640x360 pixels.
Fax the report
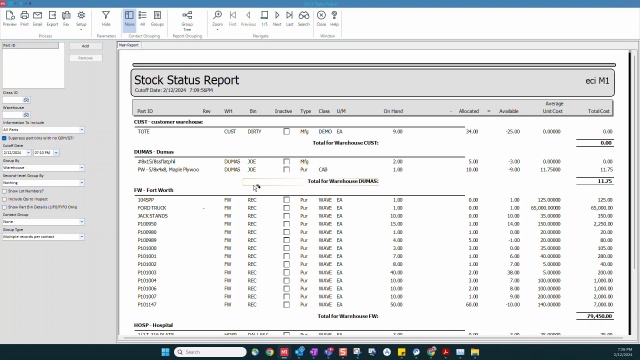[66, 18]
